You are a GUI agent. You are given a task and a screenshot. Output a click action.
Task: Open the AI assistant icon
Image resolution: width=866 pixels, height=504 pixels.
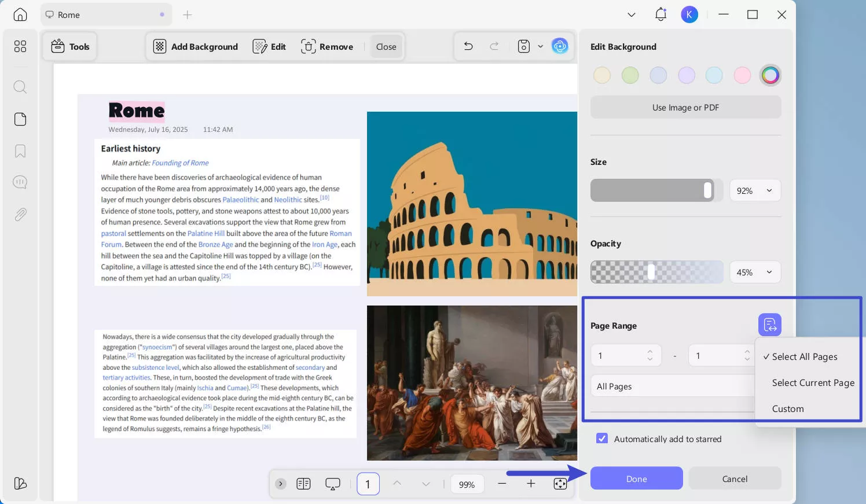(560, 46)
